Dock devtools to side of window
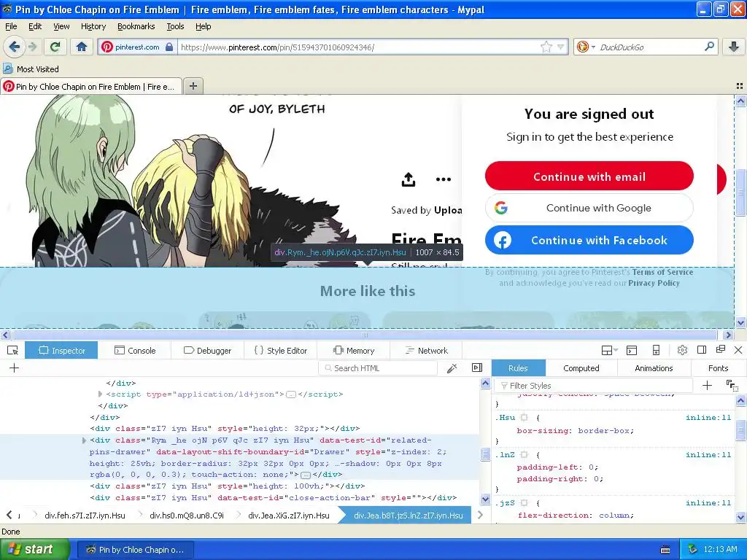The width and height of the screenshot is (747, 560). [701, 350]
